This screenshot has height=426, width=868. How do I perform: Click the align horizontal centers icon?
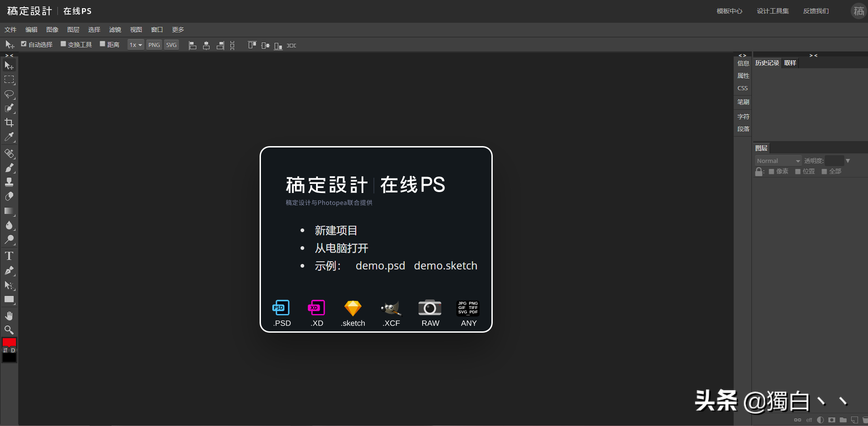pos(206,46)
